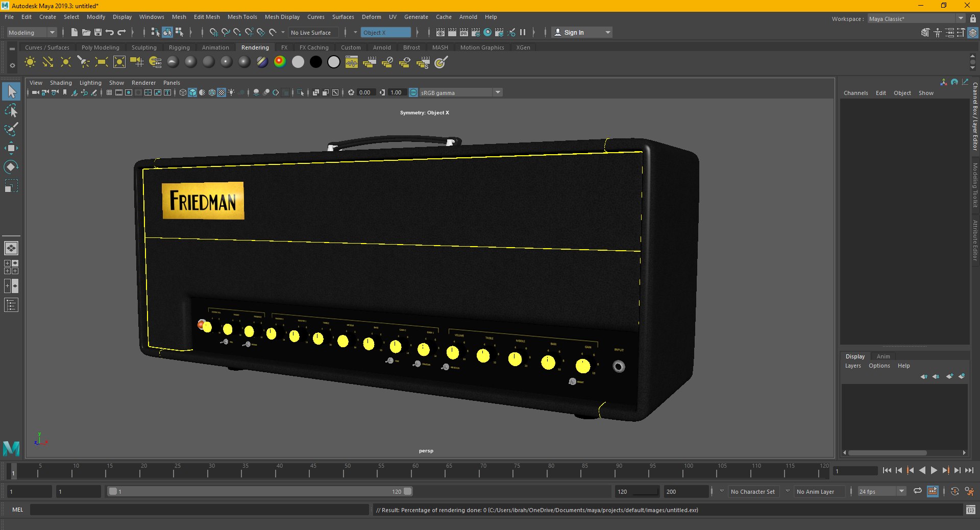Open the shelf options gear menu
This screenshot has height=530, width=980.
(x=12, y=65)
